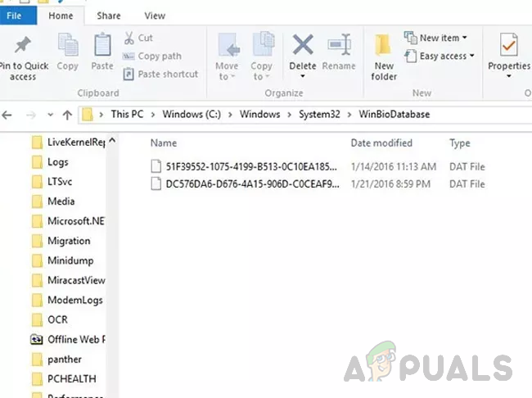Go up one folder level with up arrow
Viewport: 532px width, 398px height.
coord(67,115)
